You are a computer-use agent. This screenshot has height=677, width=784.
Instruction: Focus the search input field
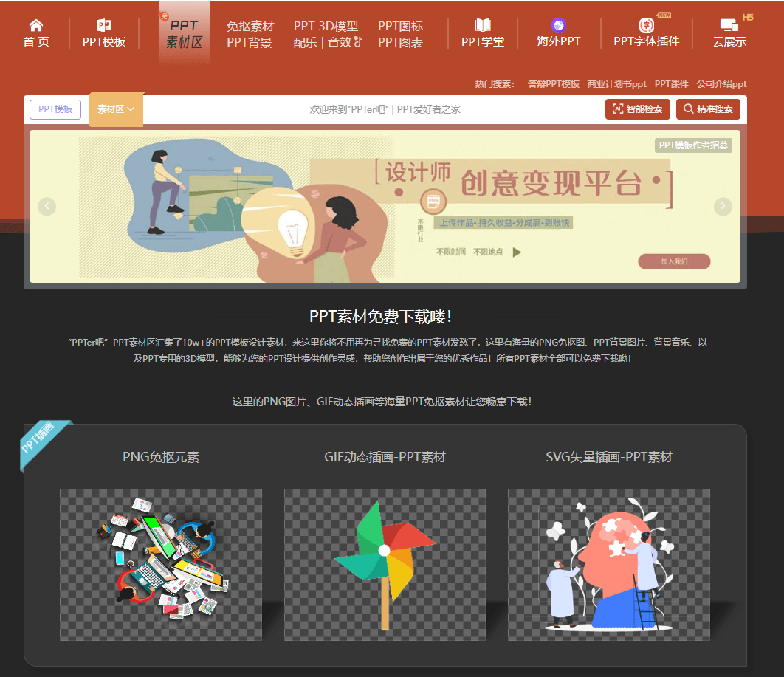384,109
